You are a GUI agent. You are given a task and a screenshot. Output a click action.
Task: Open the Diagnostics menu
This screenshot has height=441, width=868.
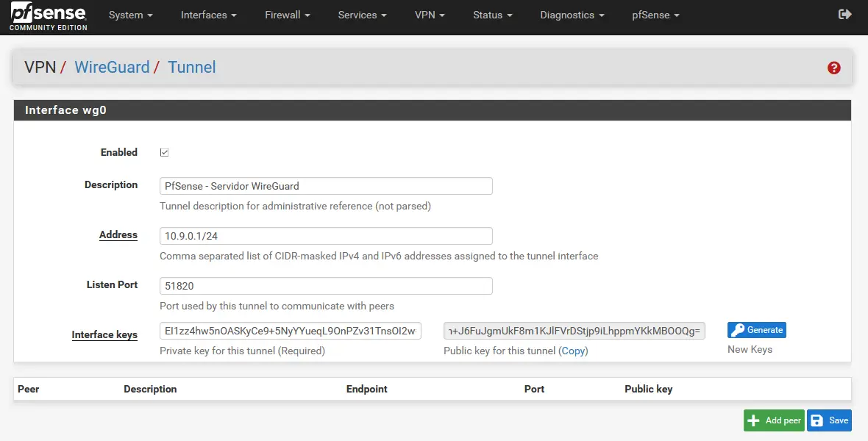click(572, 15)
